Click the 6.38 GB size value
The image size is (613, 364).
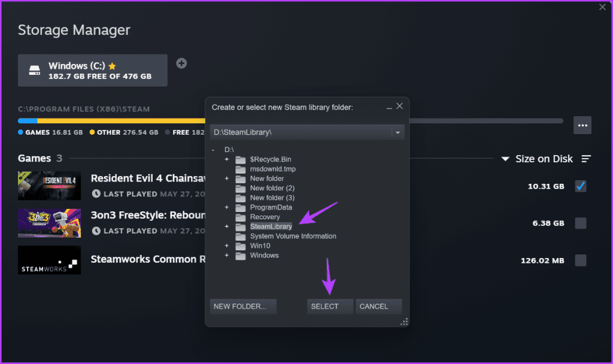tap(548, 223)
